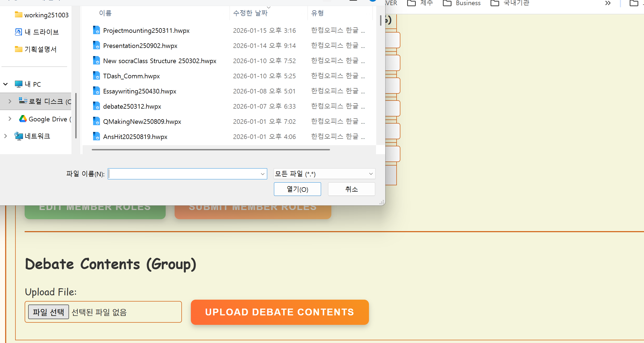
Task: Collapse the 내 PC tree node
Action: (5, 84)
